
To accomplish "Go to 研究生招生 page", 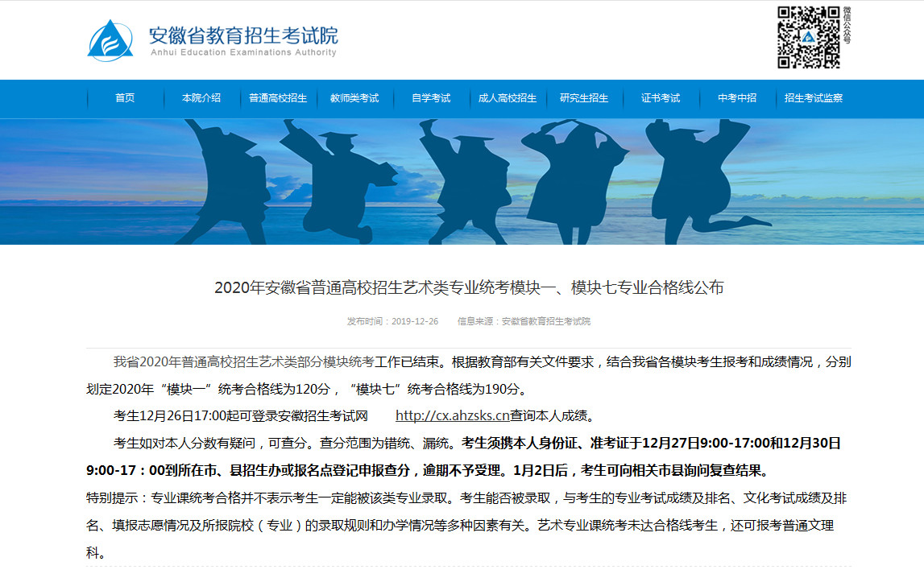I will coord(584,98).
